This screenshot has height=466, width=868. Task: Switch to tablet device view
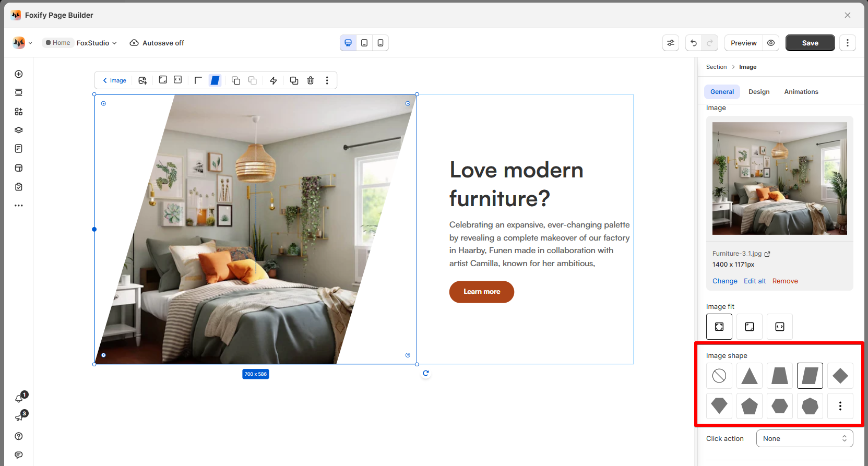(x=364, y=43)
